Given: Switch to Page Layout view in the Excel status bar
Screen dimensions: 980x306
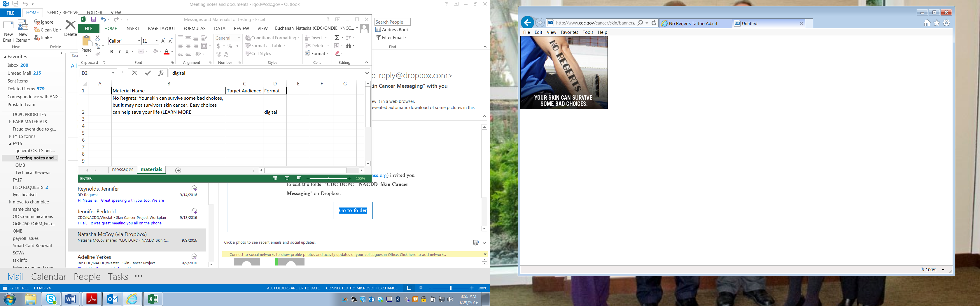Looking at the screenshot, I should click(287, 178).
